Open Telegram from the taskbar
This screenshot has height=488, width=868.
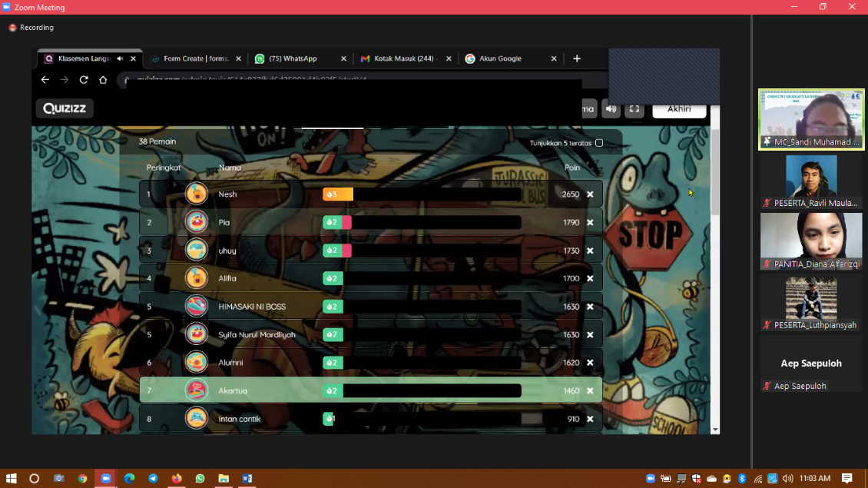click(x=153, y=479)
